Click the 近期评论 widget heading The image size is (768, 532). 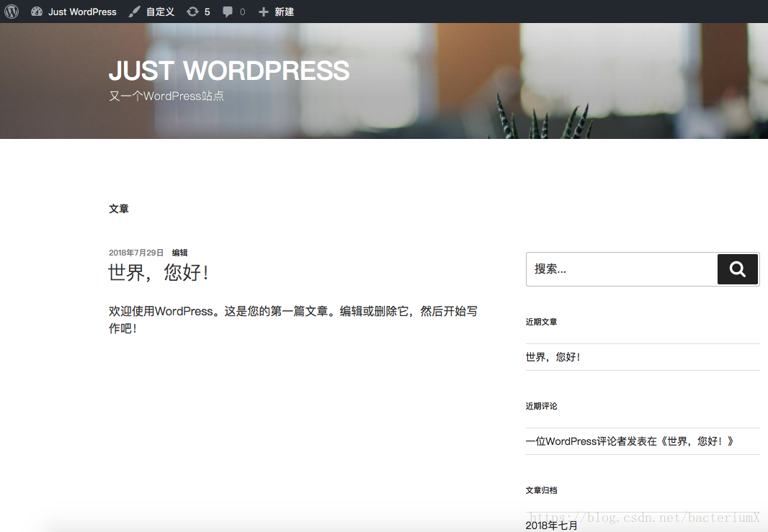coord(541,406)
